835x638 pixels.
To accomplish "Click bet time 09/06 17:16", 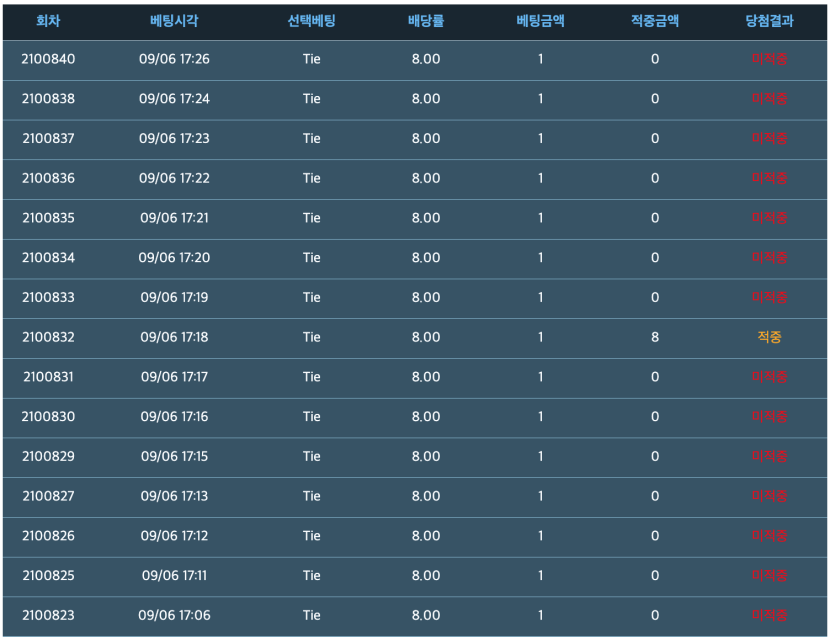I will 174,416.
